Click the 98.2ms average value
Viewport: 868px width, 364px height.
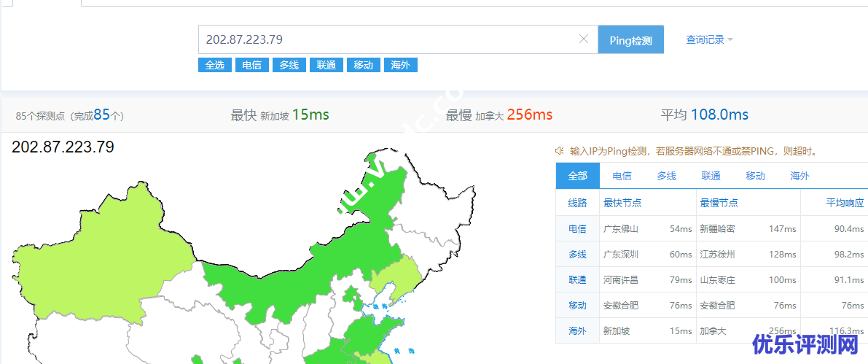pos(849,255)
